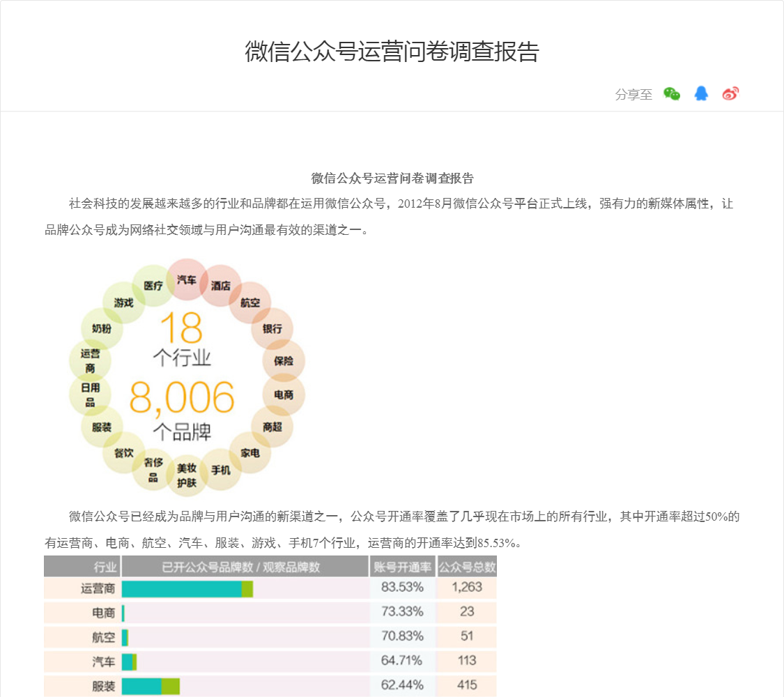Click the 游戏 bubble in the infographic
This screenshot has height=697, width=784.
(123, 302)
